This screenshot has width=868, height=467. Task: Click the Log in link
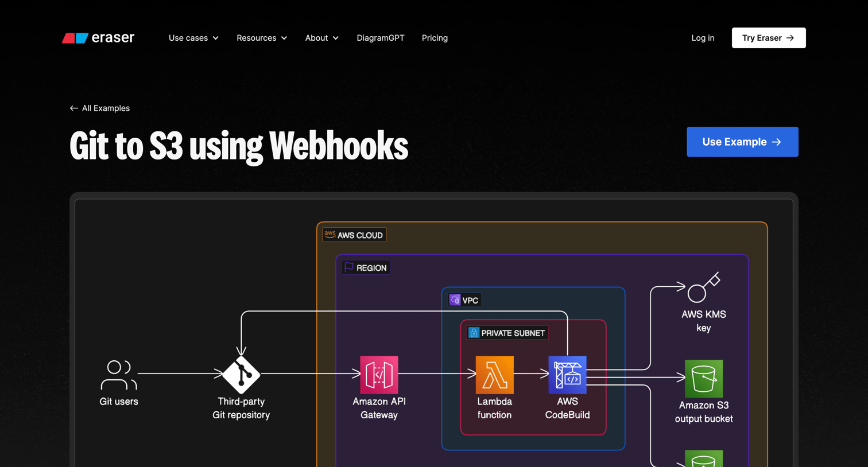[703, 38]
